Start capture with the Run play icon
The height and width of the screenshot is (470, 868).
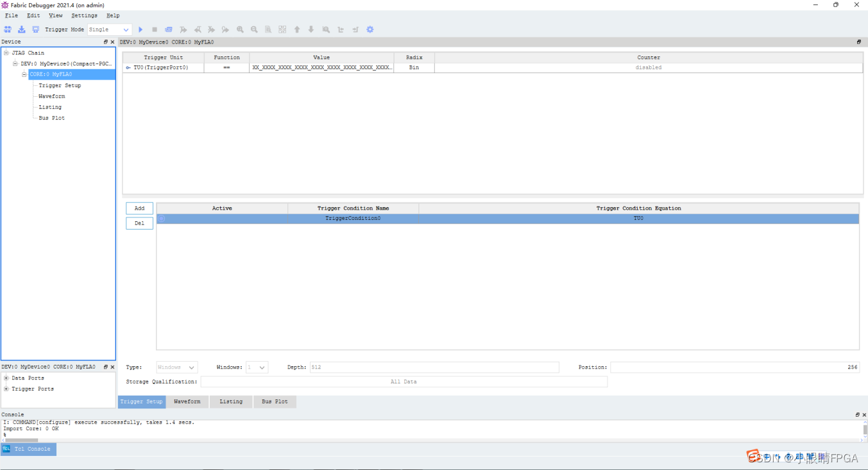(140, 29)
